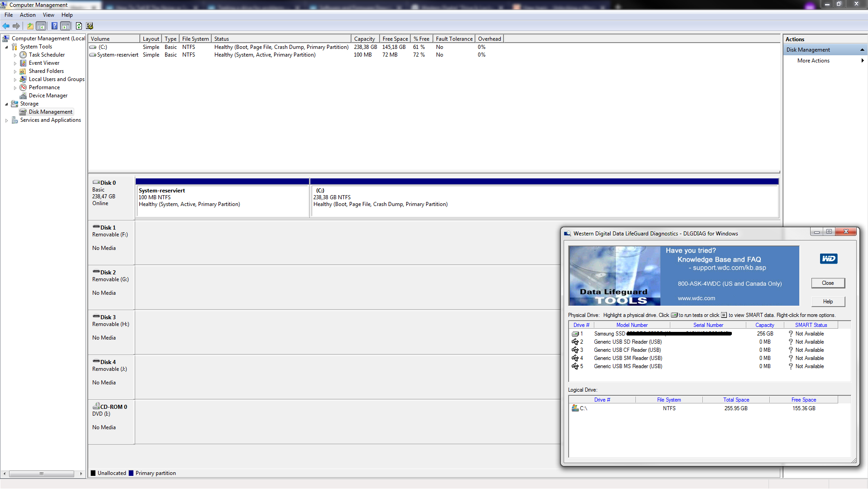Click the Settings toolbar icon next to Refresh
Image resolution: width=868 pixels, height=489 pixels.
[90, 26]
